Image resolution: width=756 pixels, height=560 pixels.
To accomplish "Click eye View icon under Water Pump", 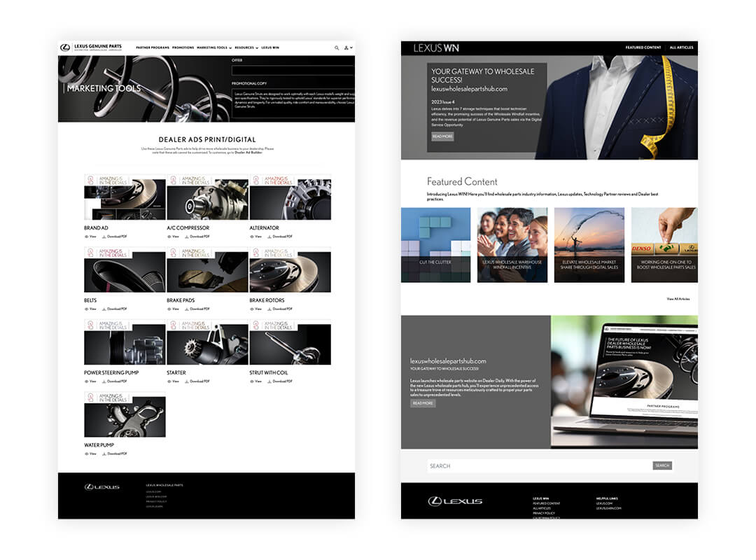I will [87, 454].
